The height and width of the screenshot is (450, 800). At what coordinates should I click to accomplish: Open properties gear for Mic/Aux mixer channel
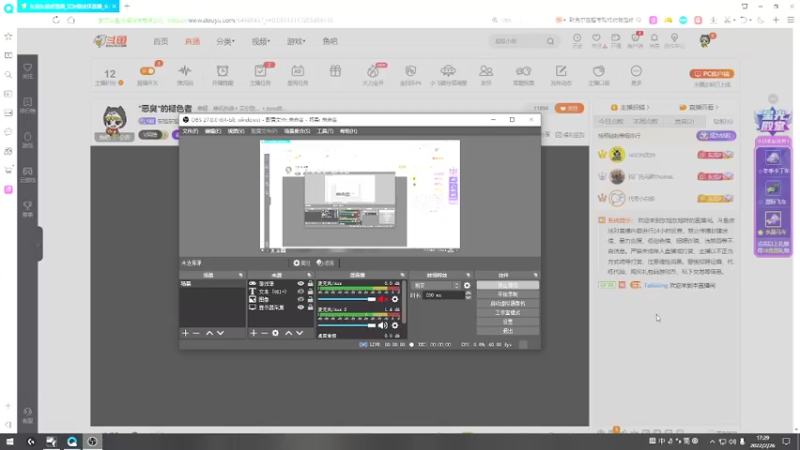(x=395, y=299)
